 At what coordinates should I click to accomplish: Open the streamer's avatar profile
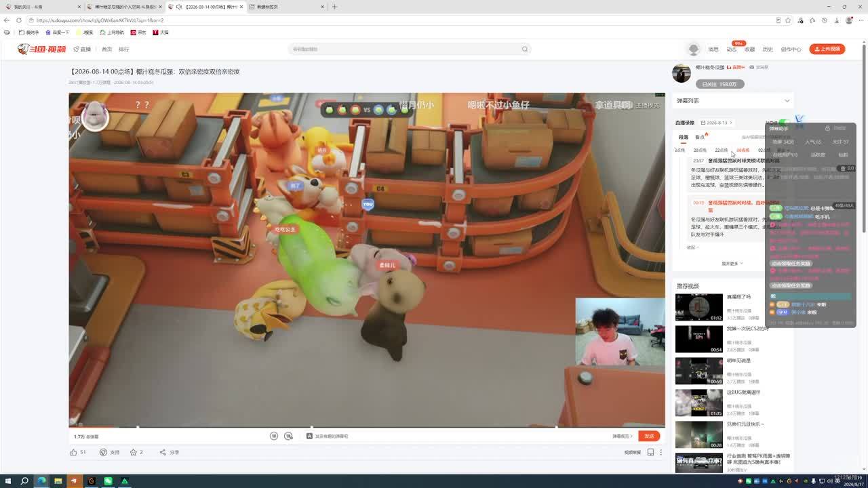click(681, 73)
